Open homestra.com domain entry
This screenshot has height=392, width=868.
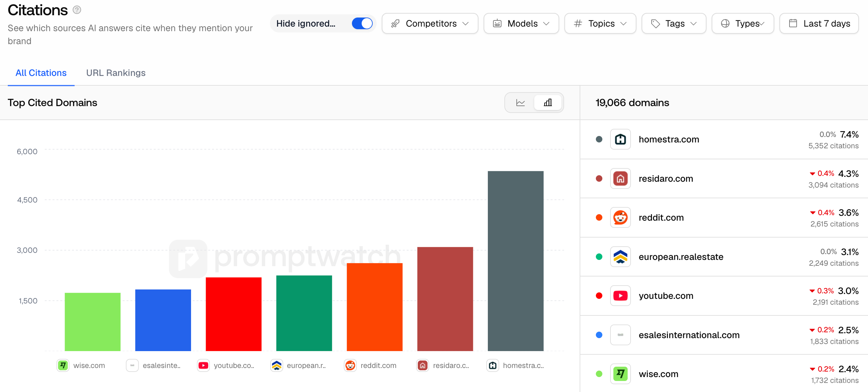[x=724, y=139]
